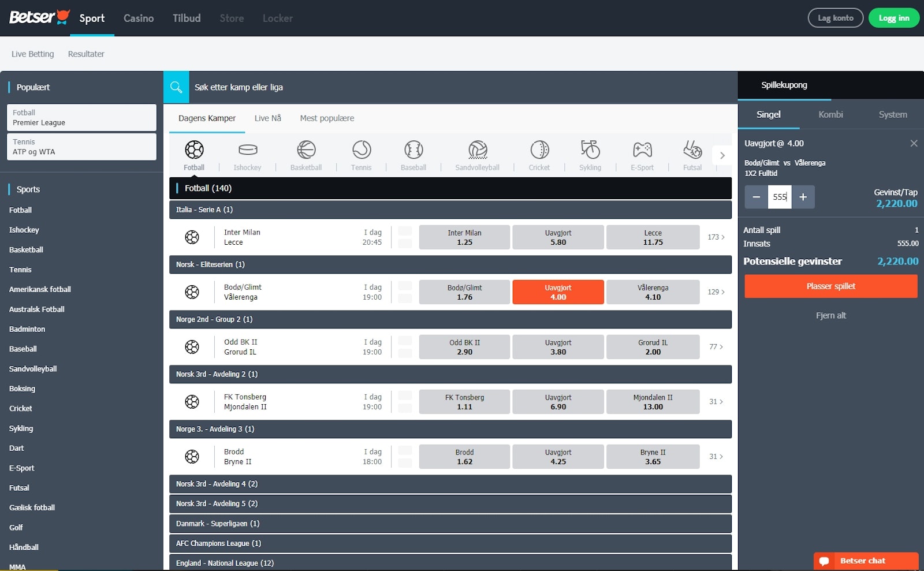
Task: Choose the Tennis sport icon
Action: coord(362,150)
